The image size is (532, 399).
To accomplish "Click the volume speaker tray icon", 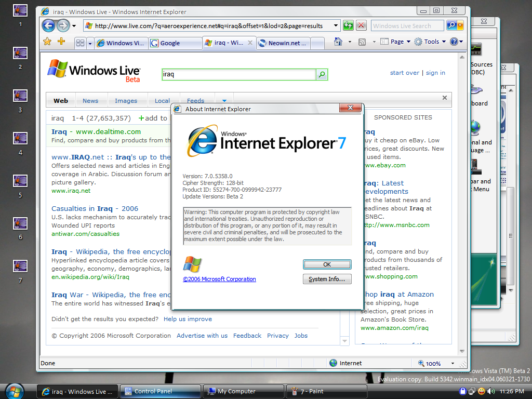I will point(490,391).
